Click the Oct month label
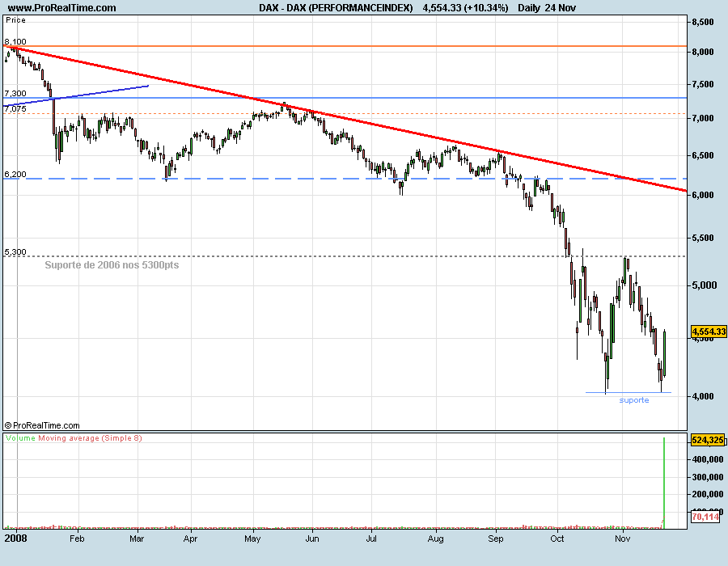Screen dimensions: 728x566 [557, 539]
